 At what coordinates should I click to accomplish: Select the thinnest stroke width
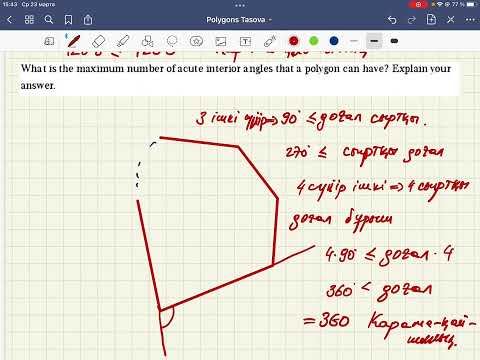[x=354, y=41]
